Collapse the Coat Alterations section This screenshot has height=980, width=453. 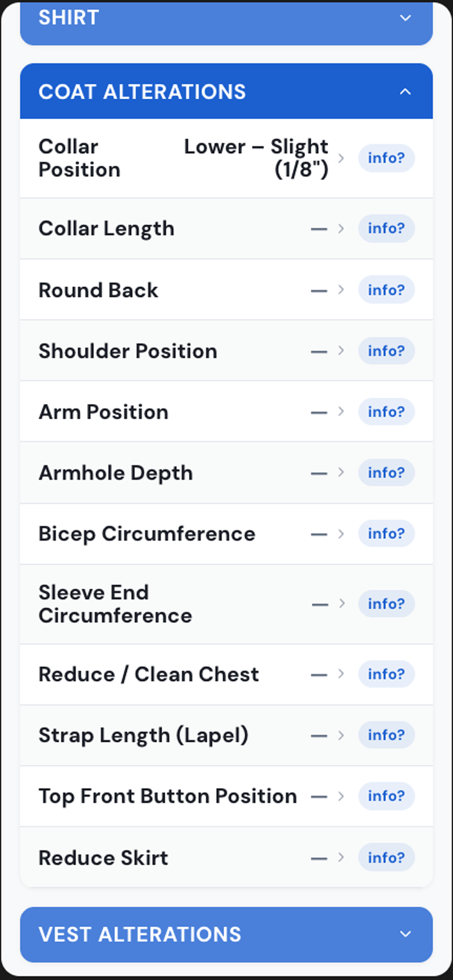click(x=226, y=91)
